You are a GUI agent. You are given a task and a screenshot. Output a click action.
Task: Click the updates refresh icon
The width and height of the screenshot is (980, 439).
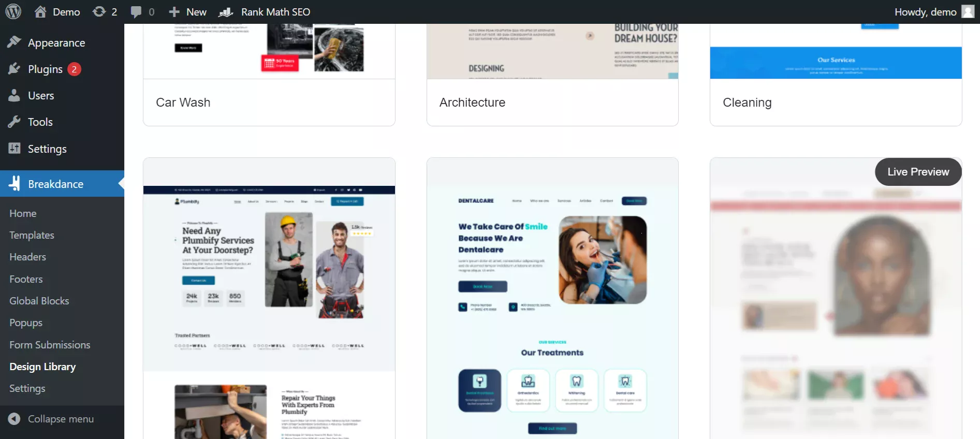tap(99, 11)
